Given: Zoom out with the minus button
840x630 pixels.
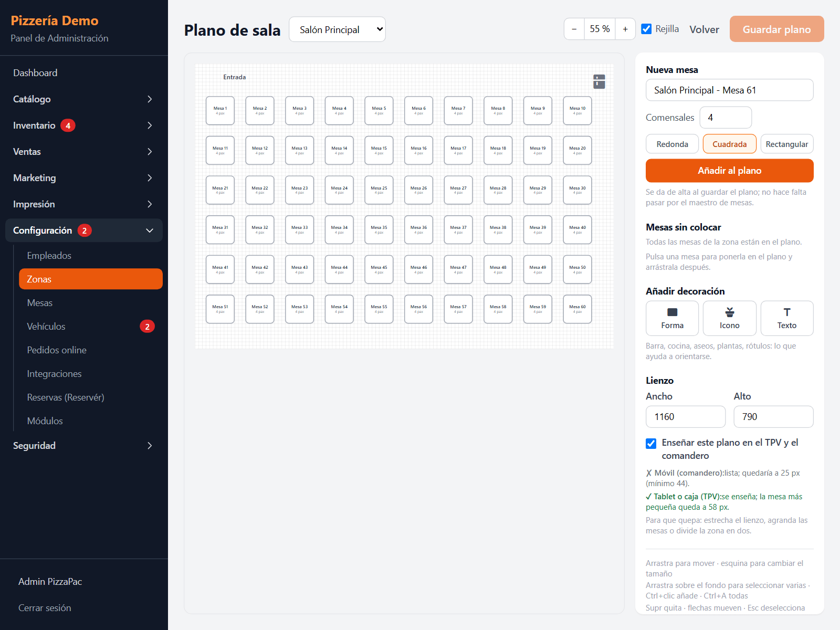Looking at the screenshot, I should click(574, 29).
